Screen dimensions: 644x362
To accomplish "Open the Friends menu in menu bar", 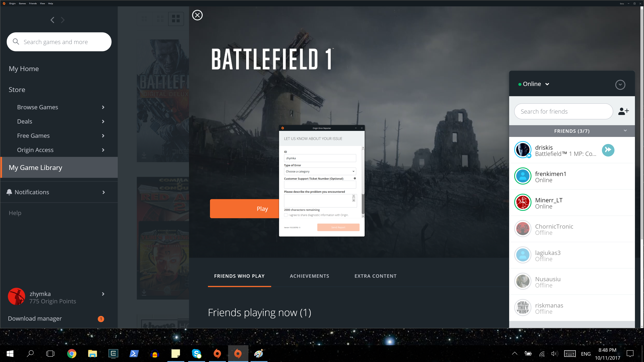I will click(x=33, y=4).
